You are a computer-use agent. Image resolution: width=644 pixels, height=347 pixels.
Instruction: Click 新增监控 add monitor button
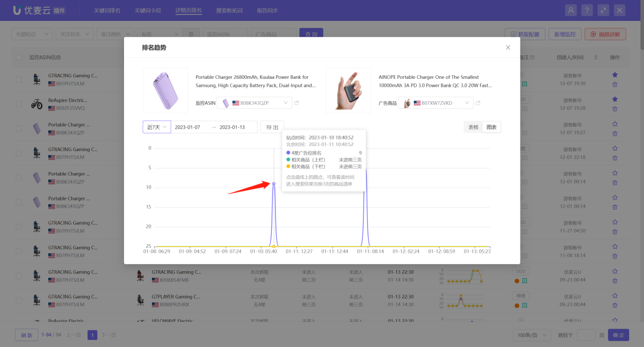(x=565, y=34)
